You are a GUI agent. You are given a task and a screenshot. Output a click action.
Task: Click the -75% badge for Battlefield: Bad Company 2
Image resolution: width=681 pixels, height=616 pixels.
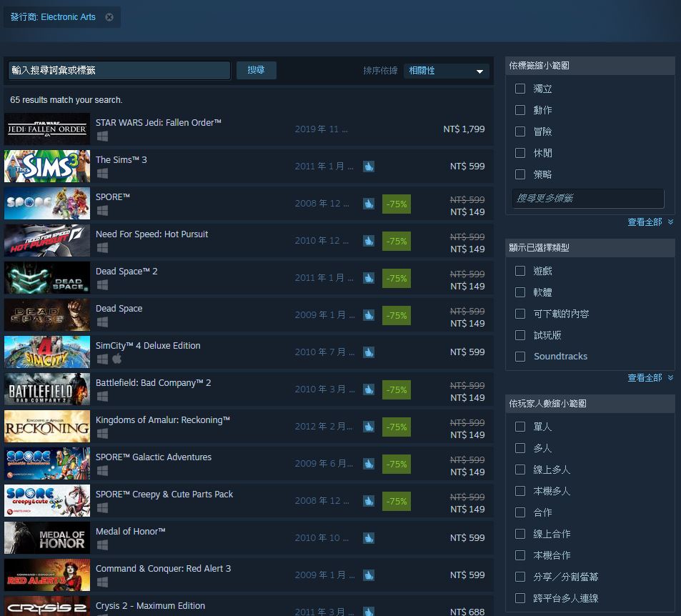click(396, 389)
